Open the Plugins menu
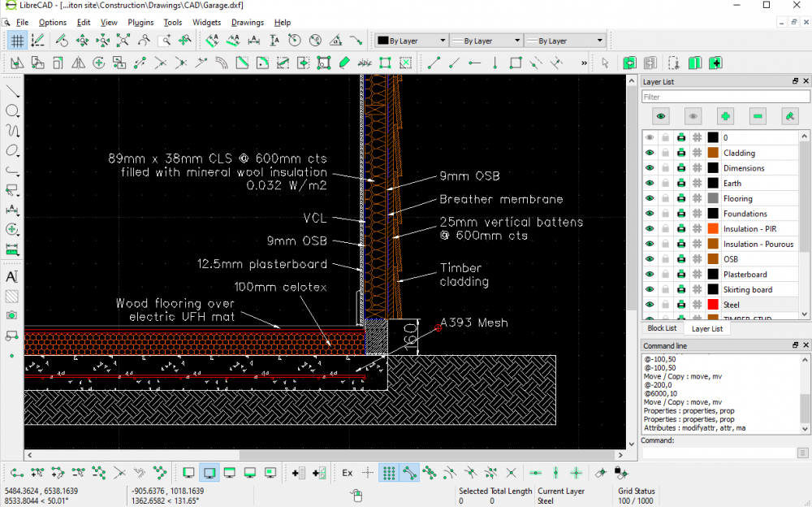Viewport: 812px width, 507px height. pyautogui.click(x=140, y=22)
